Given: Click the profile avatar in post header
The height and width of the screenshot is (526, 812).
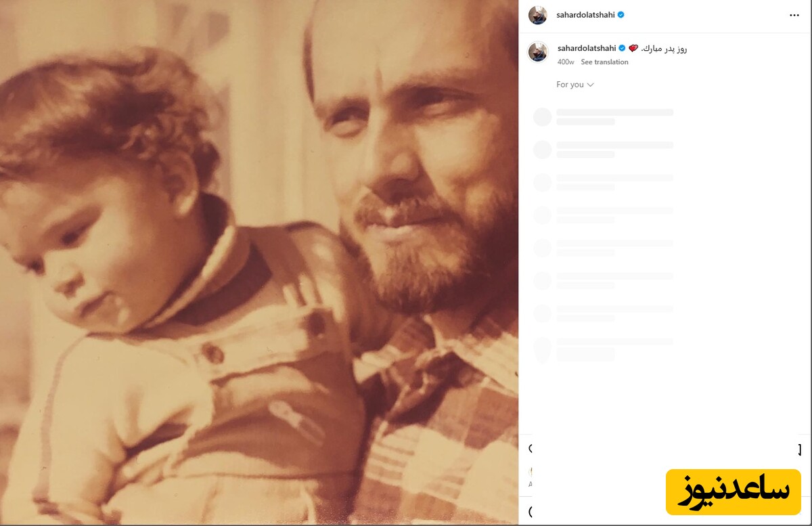Looking at the screenshot, I should pos(538,15).
